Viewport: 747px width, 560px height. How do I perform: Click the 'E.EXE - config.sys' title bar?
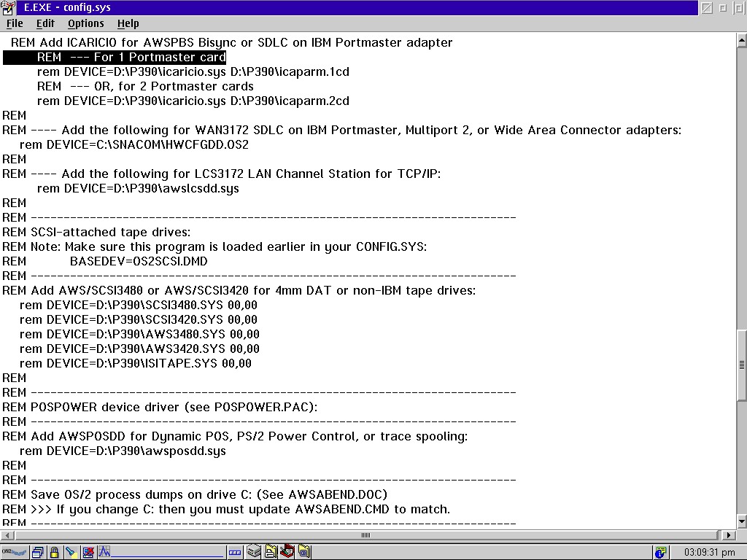357,7
